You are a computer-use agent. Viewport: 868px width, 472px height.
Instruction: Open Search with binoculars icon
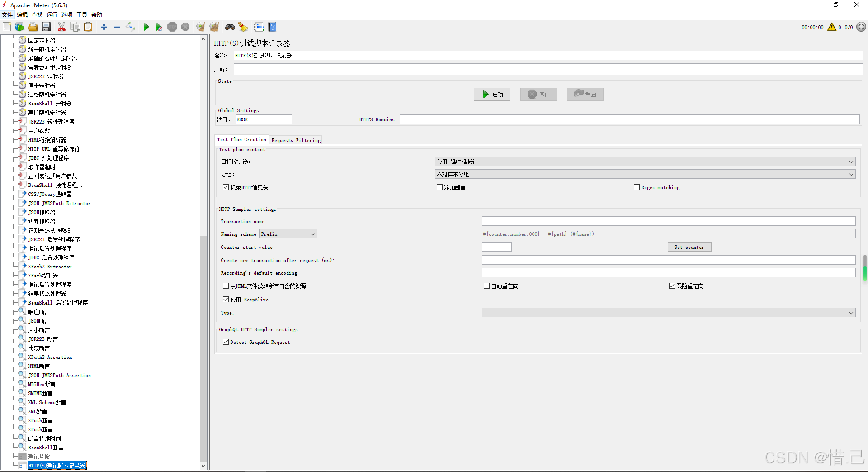pyautogui.click(x=230, y=27)
